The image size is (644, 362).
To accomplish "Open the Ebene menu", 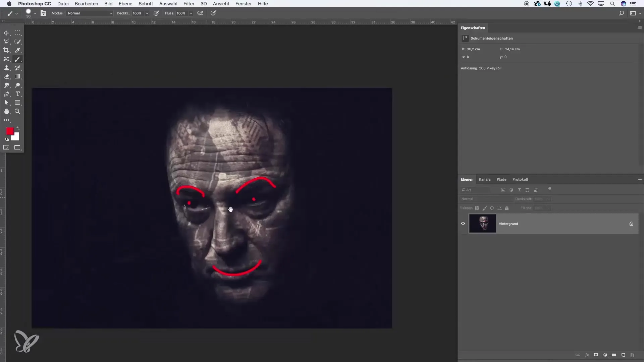I will pos(125,4).
